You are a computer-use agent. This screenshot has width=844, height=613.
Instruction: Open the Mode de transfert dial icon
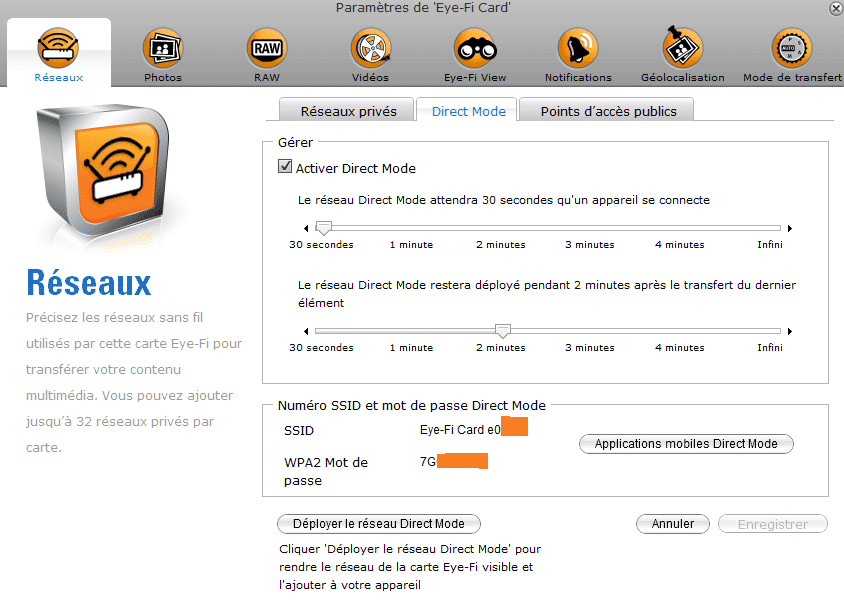[x=792, y=48]
